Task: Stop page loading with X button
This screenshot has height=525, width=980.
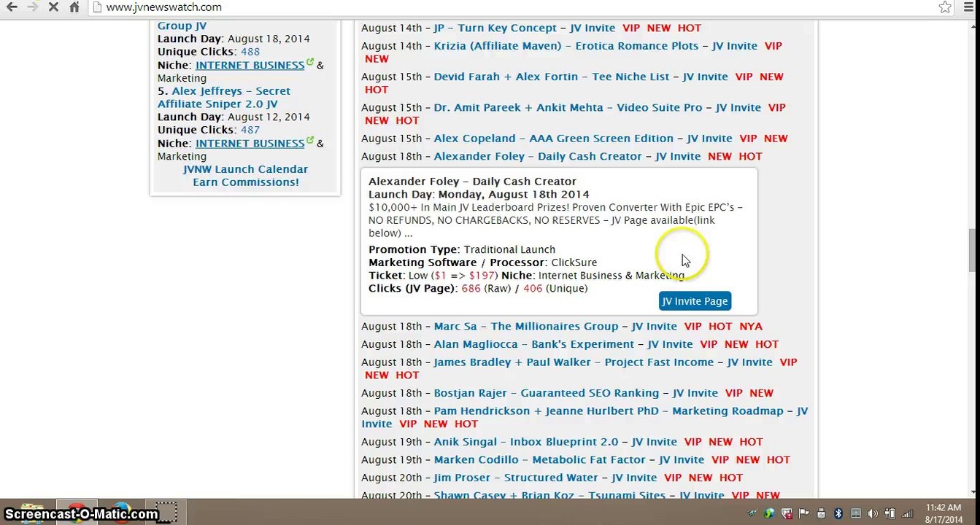Action: (x=54, y=7)
